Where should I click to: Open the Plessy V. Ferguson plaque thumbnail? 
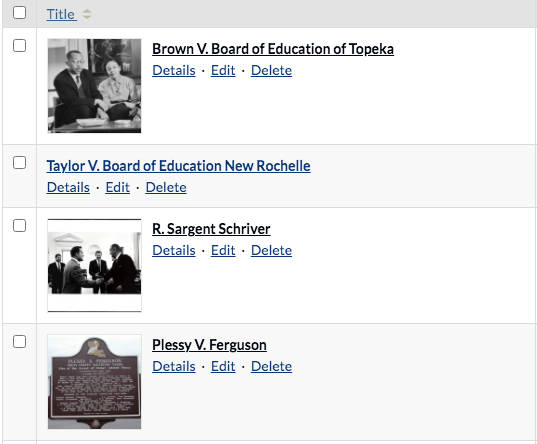pos(94,382)
